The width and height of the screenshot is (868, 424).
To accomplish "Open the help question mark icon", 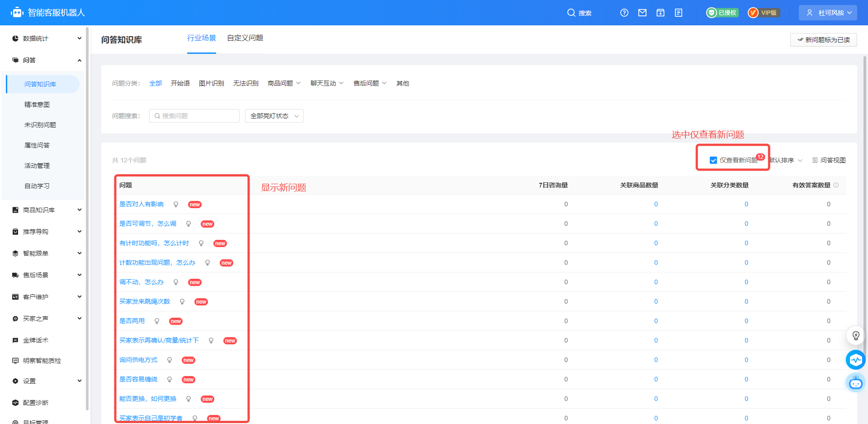I will 624,13.
